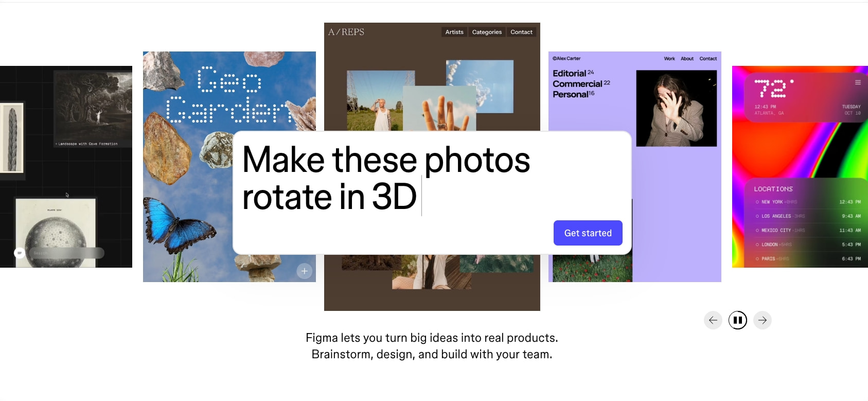Open the landscape engraving thumbnail

click(x=93, y=106)
